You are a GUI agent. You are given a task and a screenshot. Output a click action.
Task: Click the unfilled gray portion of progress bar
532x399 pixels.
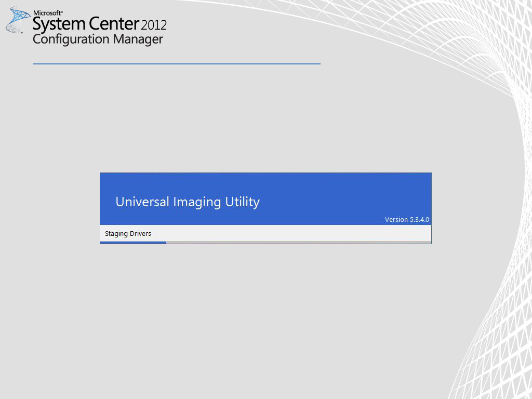coord(299,242)
